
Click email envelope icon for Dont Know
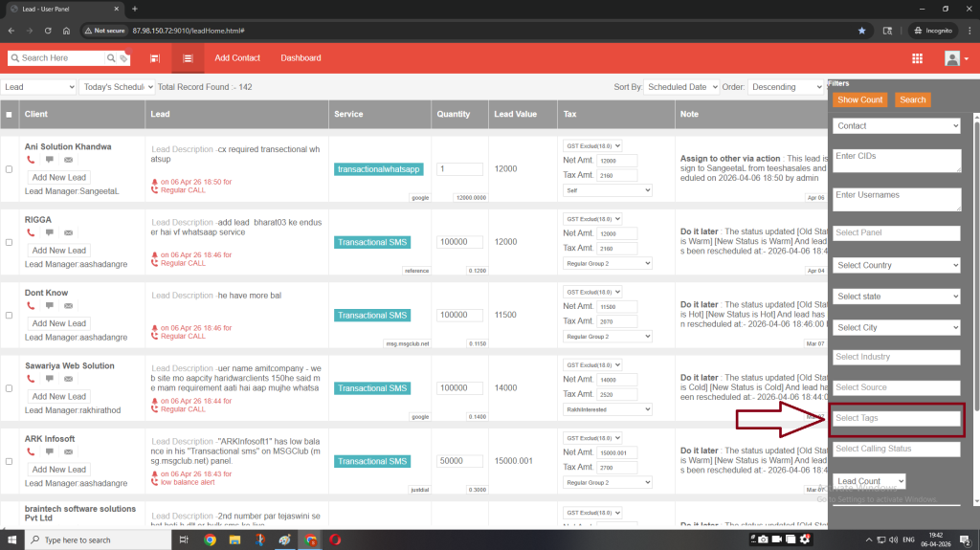pos(68,306)
